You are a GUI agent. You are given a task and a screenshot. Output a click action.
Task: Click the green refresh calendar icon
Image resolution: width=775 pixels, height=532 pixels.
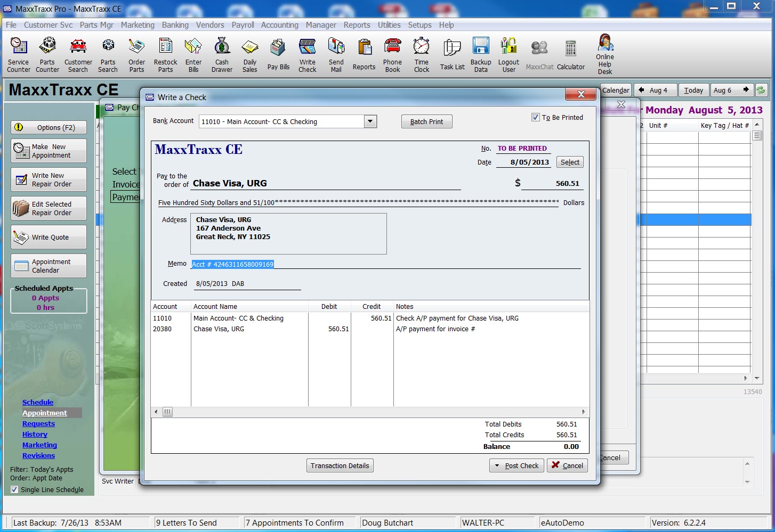[x=761, y=90]
